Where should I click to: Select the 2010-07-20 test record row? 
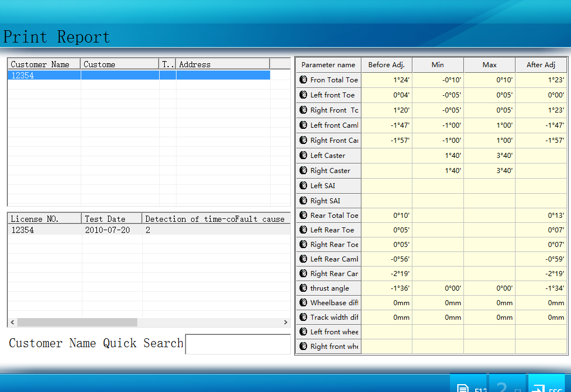coord(106,230)
